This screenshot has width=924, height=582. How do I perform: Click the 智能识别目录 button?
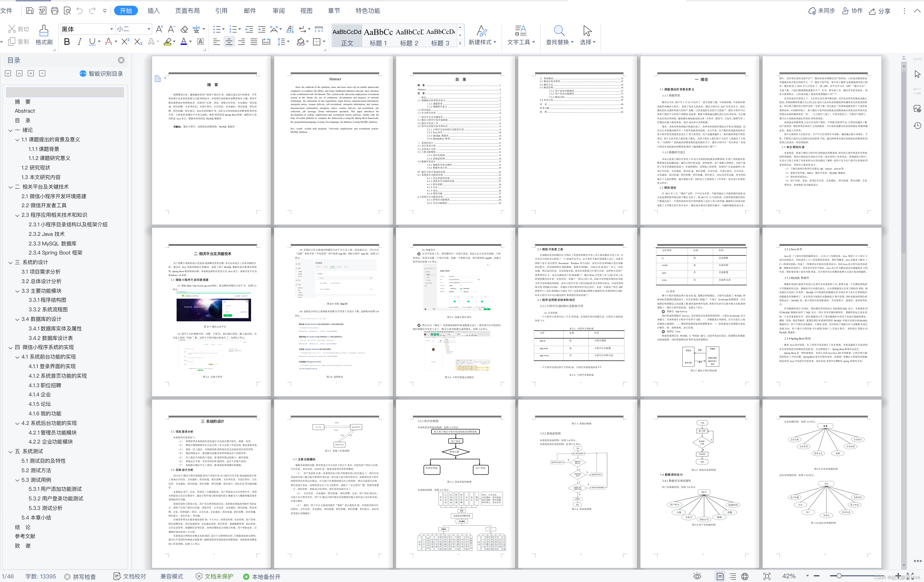pyautogui.click(x=101, y=74)
